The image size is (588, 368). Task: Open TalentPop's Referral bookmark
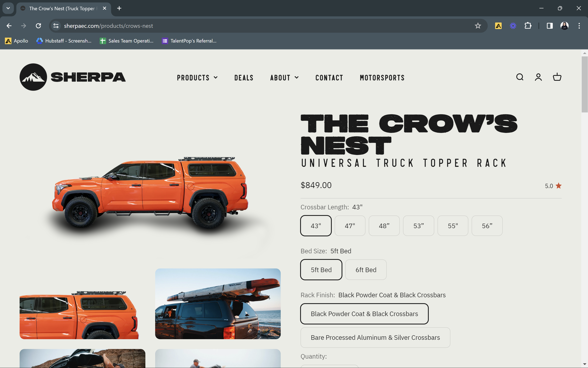189,41
